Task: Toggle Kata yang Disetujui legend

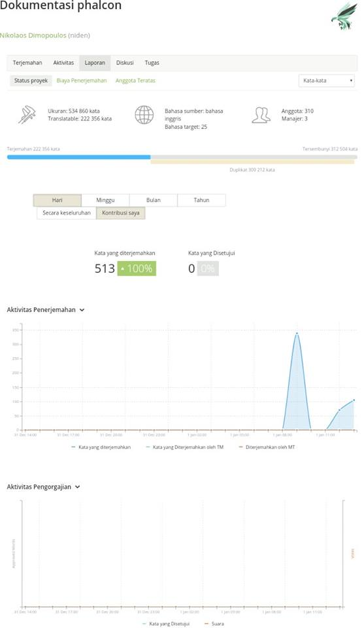Action: coord(166,623)
